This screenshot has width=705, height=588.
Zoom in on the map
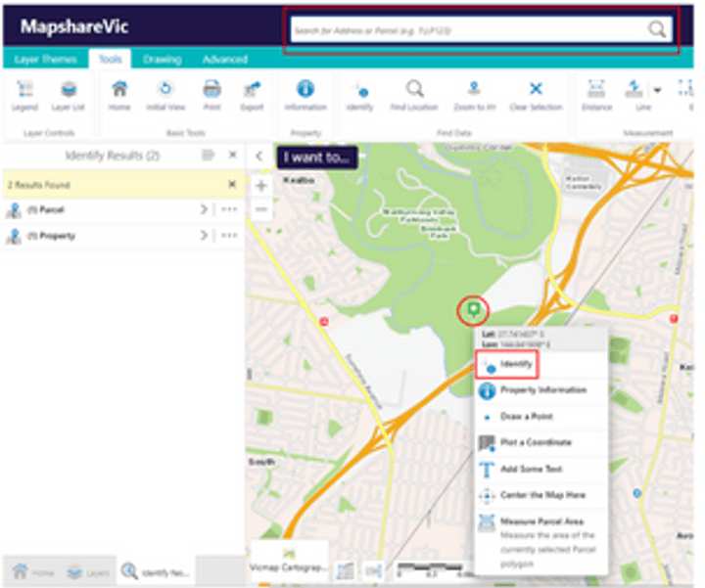point(260,186)
